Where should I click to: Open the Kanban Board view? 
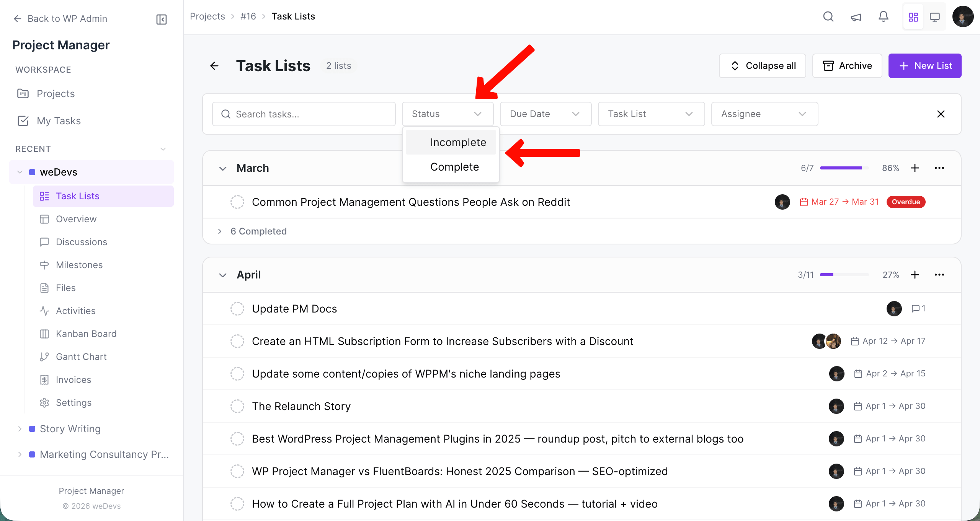click(86, 334)
